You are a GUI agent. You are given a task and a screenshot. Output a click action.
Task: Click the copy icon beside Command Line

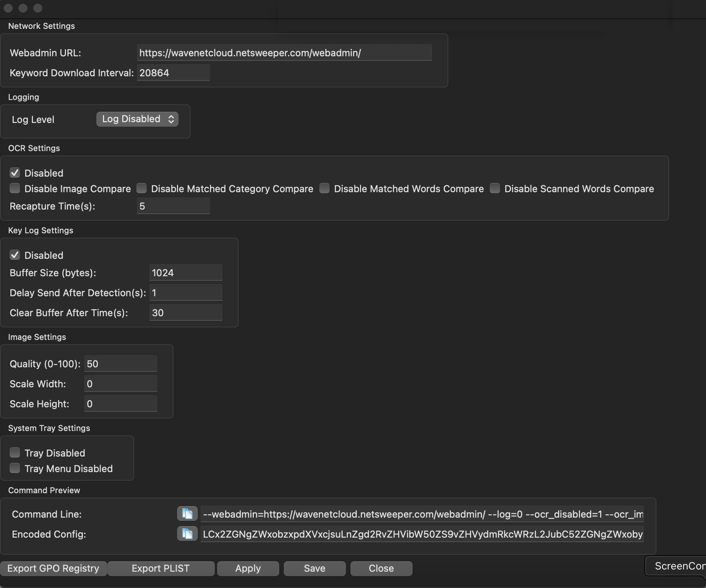(x=187, y=514)
